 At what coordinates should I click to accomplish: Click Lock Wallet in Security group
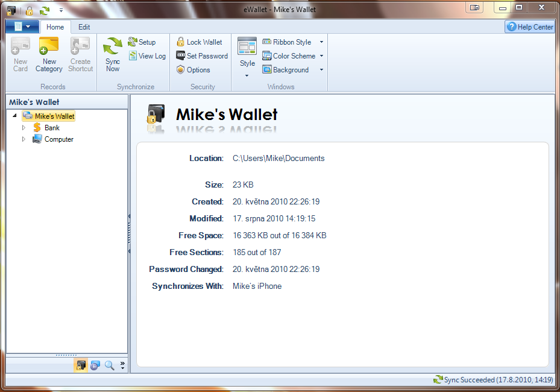(199, 42)
